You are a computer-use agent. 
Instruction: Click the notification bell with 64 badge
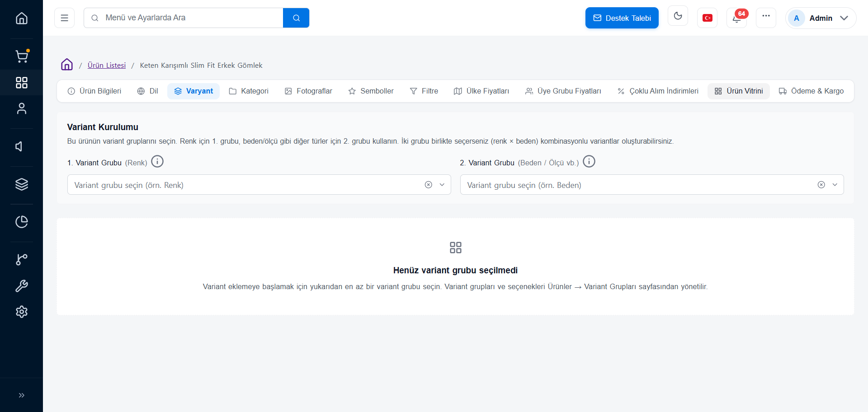point(737,18)
